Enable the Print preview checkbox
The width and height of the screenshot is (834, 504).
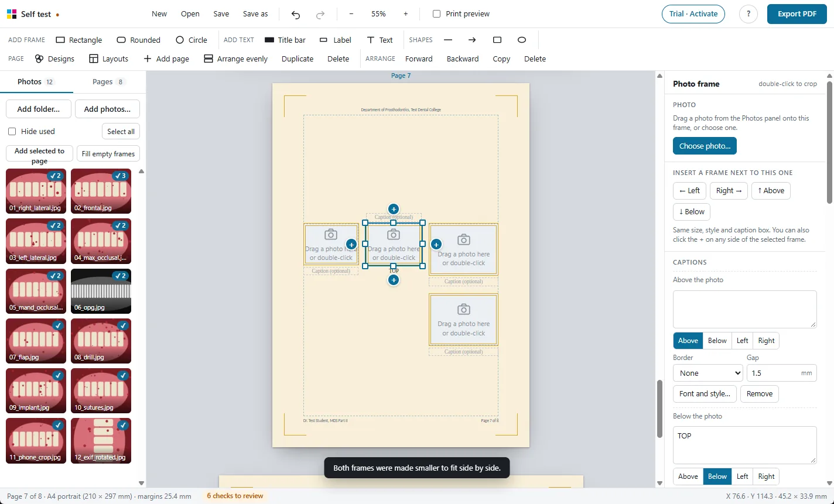tap(436, 13)
